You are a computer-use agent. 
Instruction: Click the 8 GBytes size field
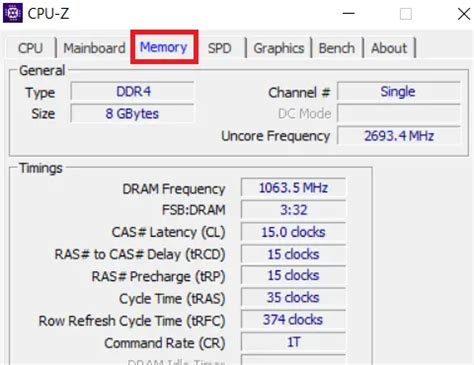(132, 114)
